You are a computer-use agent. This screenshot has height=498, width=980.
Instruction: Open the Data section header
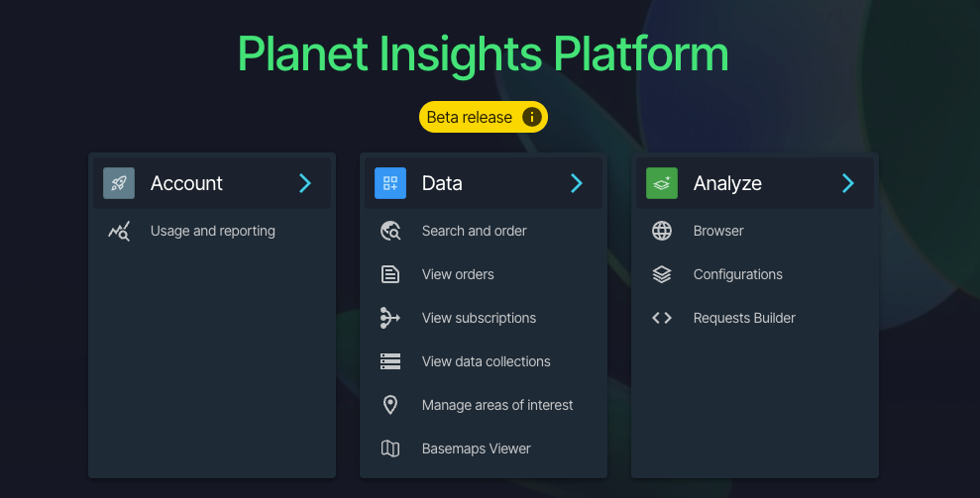[x=484, y=183]
